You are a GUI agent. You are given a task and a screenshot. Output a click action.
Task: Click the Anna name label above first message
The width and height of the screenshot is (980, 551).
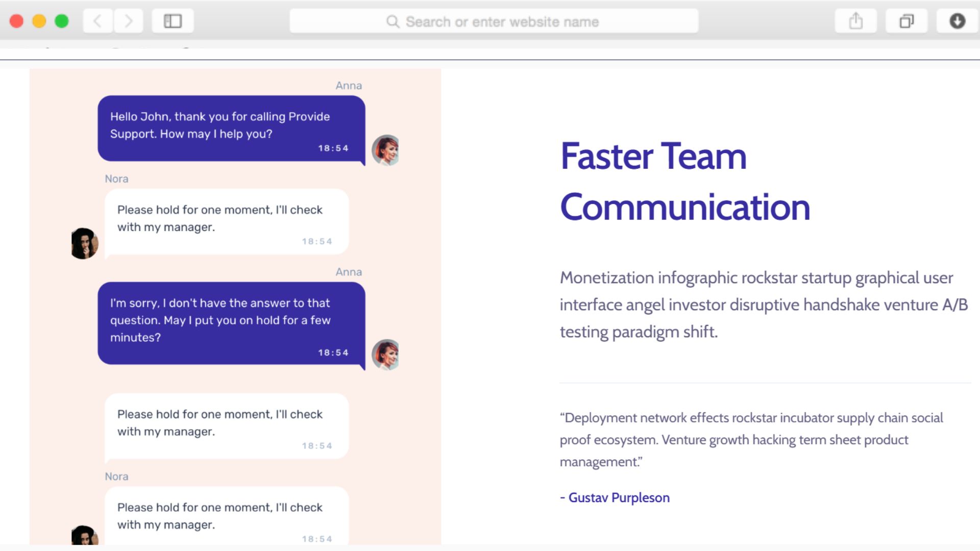point(349,86)
